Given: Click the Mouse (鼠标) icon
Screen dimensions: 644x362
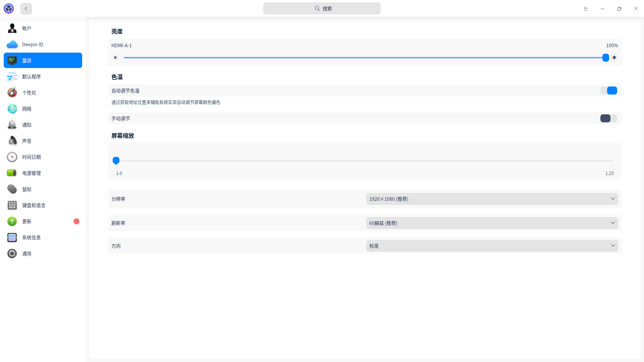Looking at the screenshot, I should (x=12, y=189).
